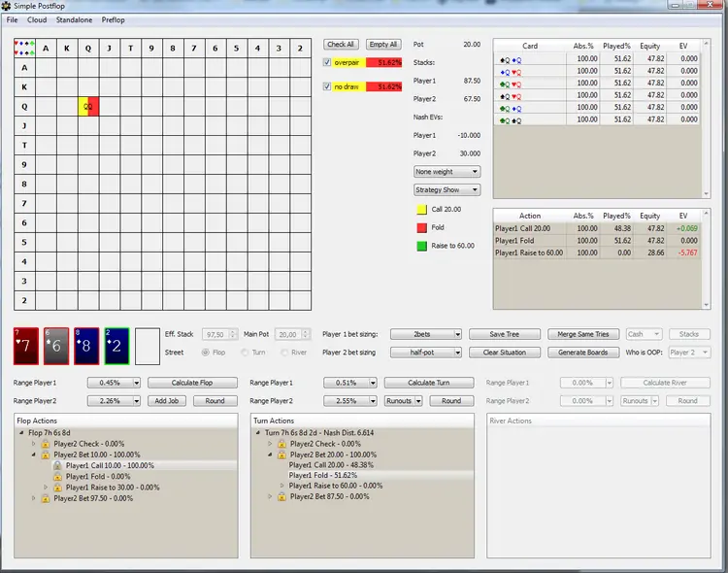Open the Strategy Show dropdown

point(447,189)
